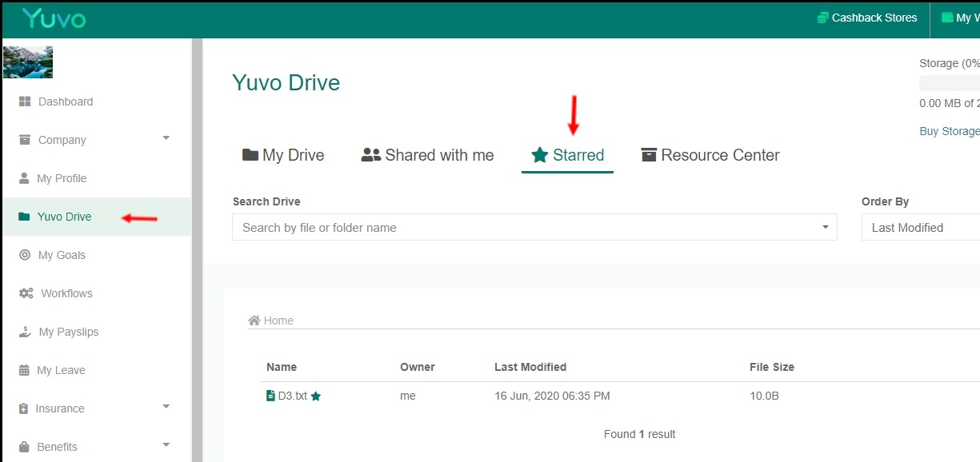Click the Found 1 result text
The width and height of the screenshot is (980, 462).
coord(640,434)
